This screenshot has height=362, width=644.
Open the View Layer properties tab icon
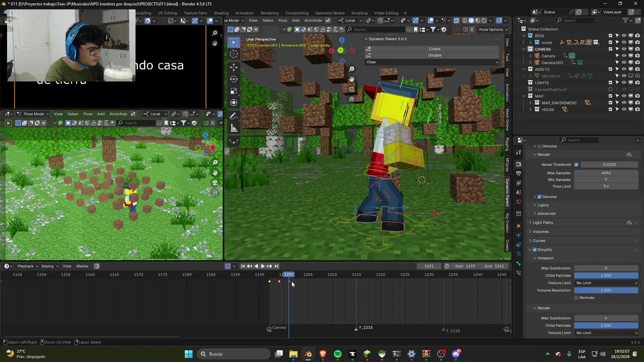(519, 183)
